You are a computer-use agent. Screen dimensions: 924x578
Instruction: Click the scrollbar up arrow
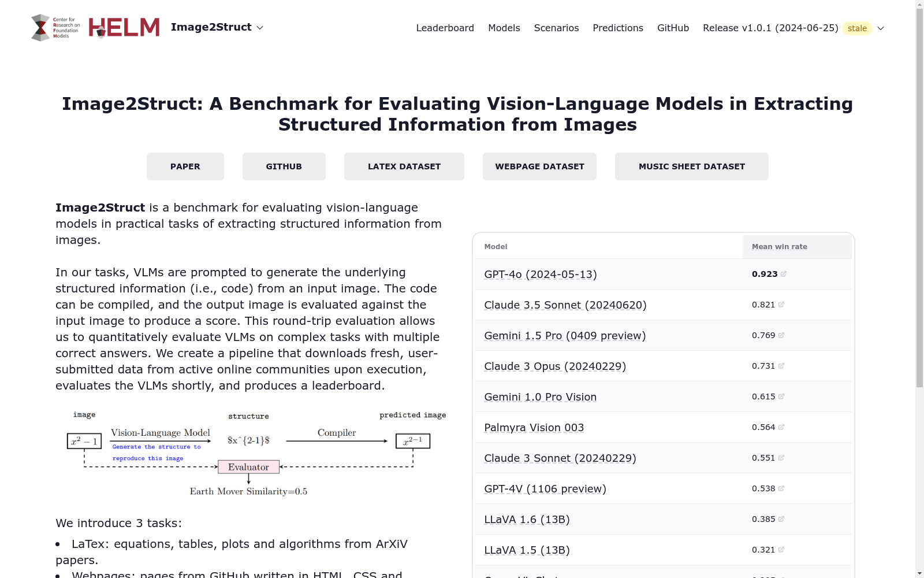(x=919, y=5)
